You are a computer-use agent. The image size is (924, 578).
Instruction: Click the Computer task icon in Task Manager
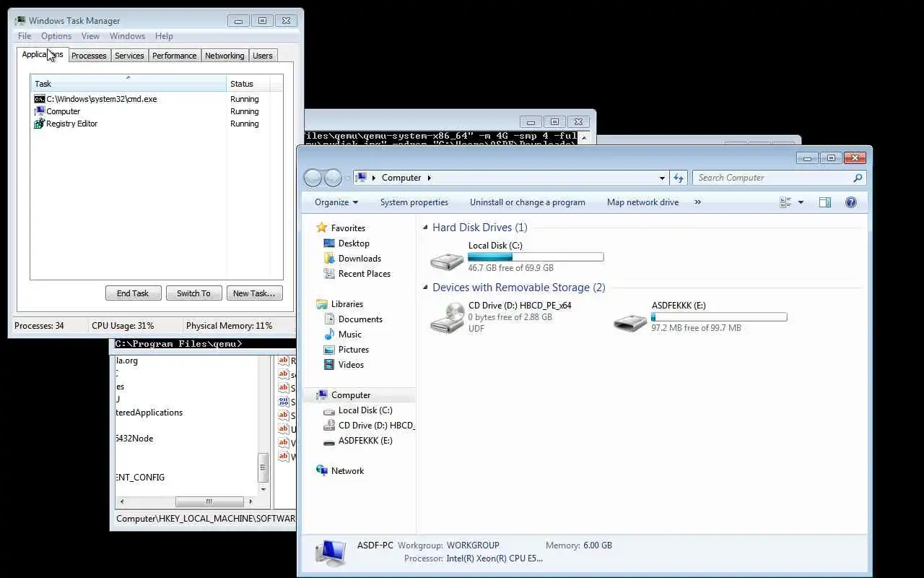[40, 111]
